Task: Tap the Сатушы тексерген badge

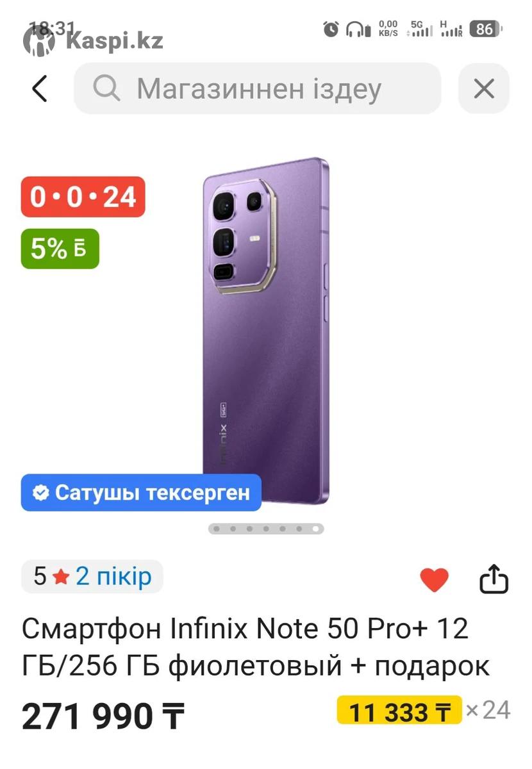Action: point(141,493)
